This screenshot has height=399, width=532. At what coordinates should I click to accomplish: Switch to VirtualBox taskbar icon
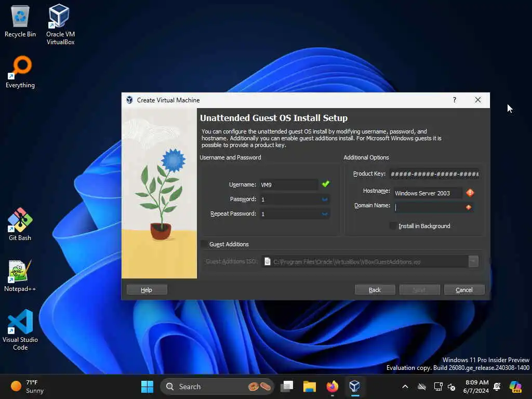pyautogui.click(x=354, y=387)
